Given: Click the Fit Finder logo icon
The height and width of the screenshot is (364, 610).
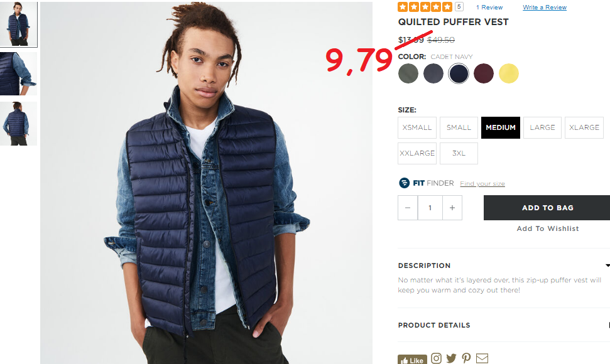Looking at the screenshot, I should (x=404, y=183).
